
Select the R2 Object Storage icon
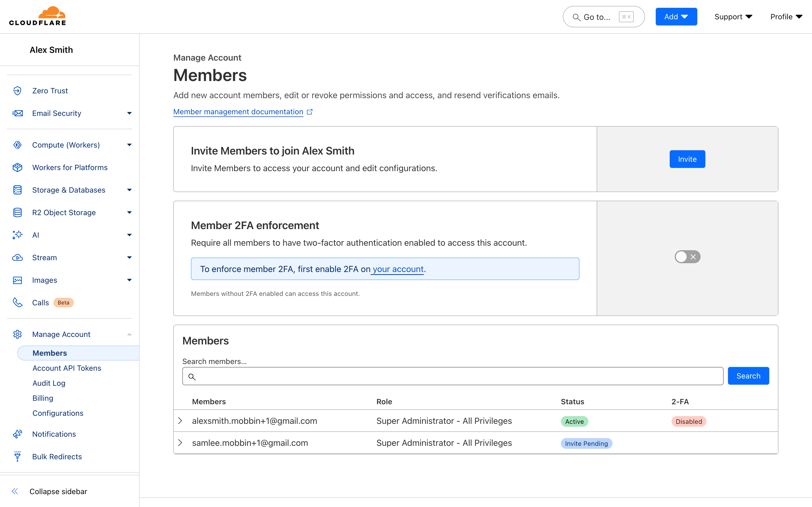click(17, 212)
